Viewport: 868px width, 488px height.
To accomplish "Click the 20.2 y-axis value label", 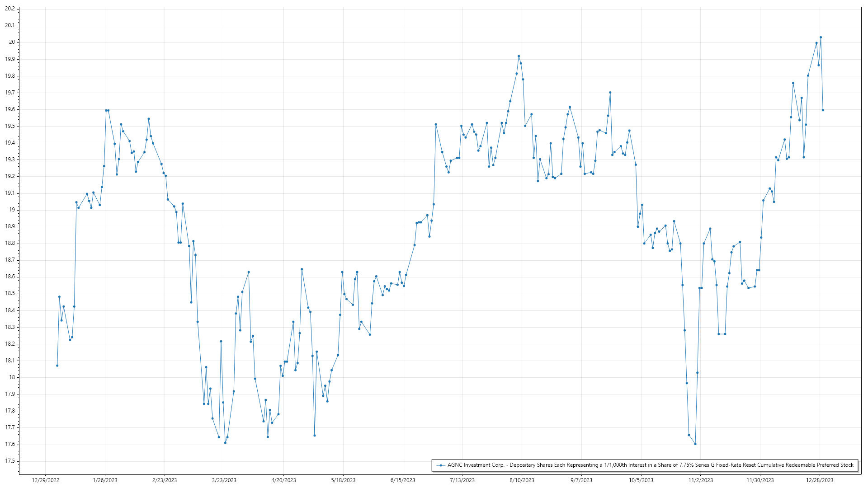I will click(x=10, y=9).
